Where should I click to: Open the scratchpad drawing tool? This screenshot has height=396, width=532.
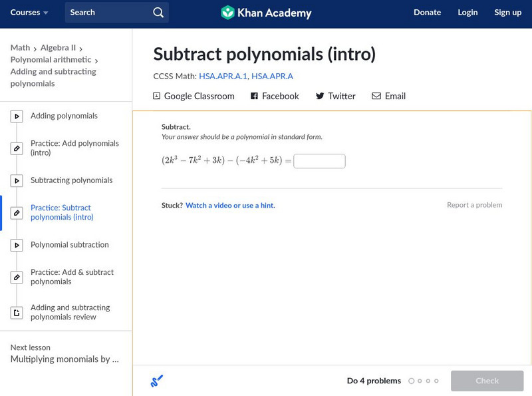click(x=157, y=381)
